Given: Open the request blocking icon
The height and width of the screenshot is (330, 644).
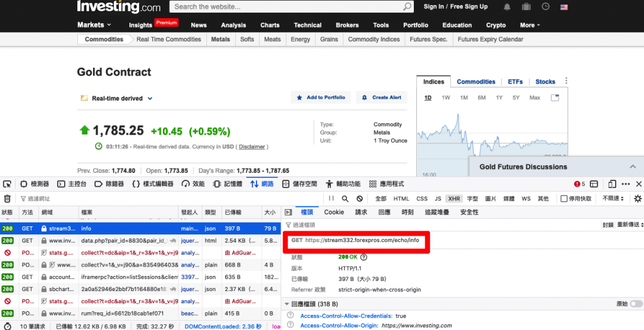Looking at the screenshot, I should point(359,199).
